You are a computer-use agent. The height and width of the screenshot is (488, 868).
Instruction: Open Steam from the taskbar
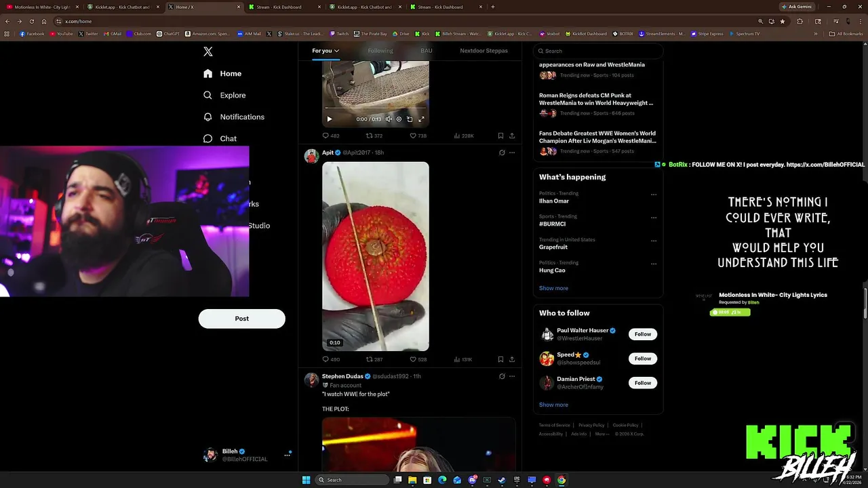coord(502,480)
